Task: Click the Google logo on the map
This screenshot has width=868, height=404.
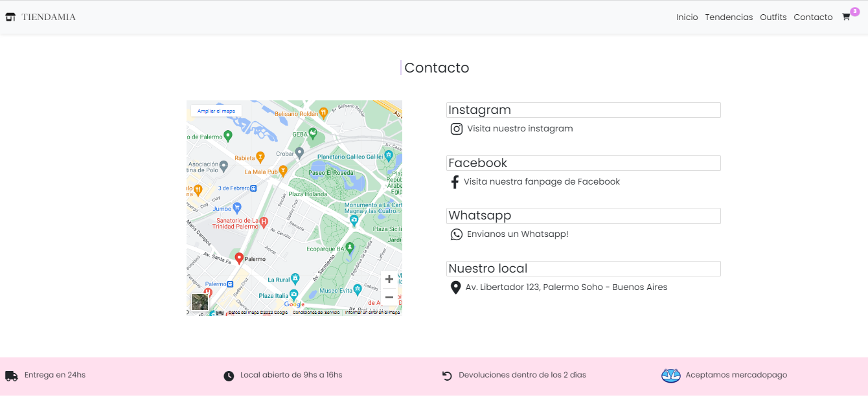Action: (294, 304)
